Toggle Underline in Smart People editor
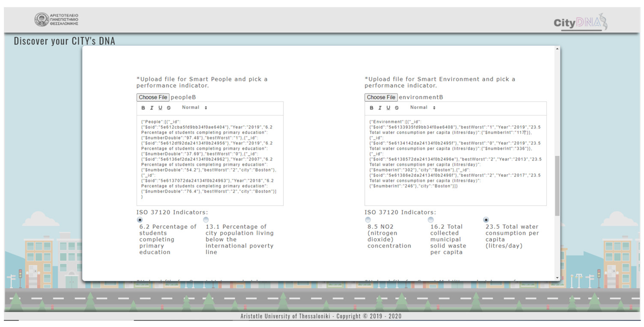644x327 pixels. (x=160, y=108)
